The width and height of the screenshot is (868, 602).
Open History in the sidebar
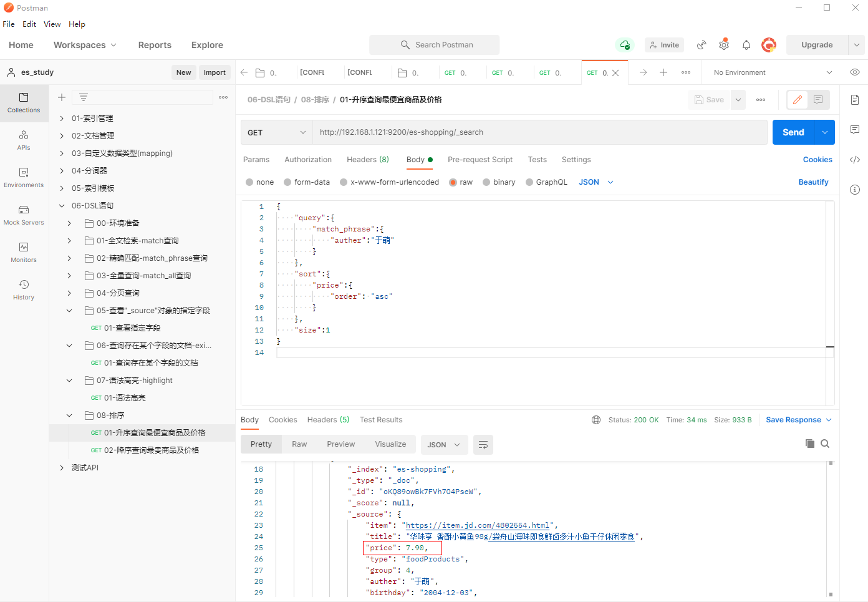coord(24,289)
